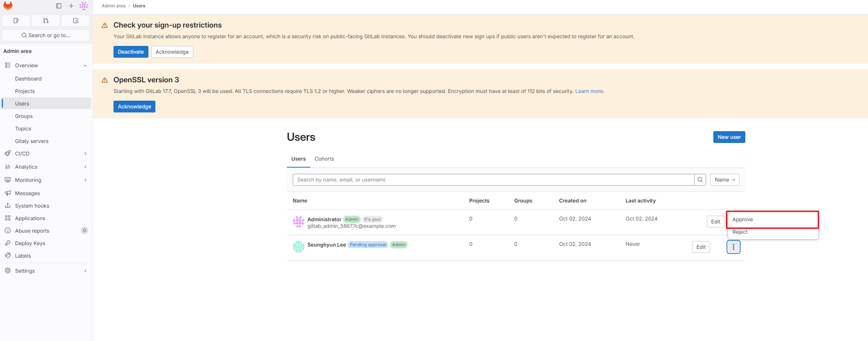868x341 pixels.
Task: Click the gitlab_admin_58677c@example.com email
Action: tap(352, 226)
